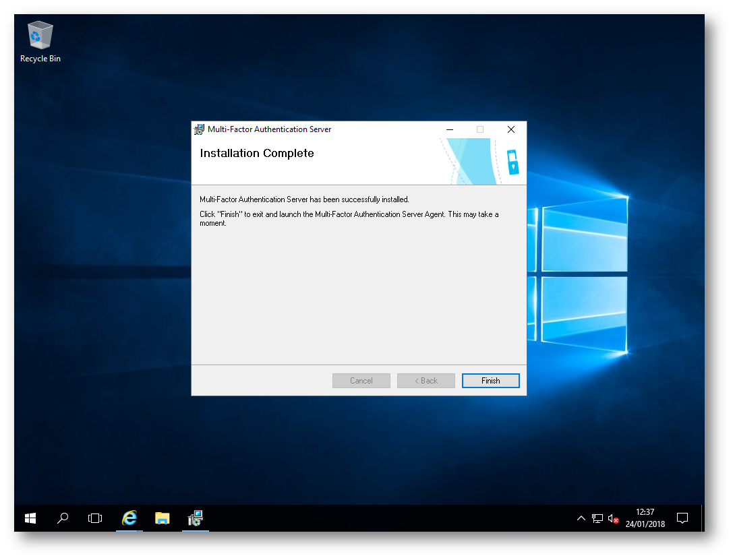This screenshot has width=733, height=560.
Task: Click the disabled Back button
Action: click(426, 381)
